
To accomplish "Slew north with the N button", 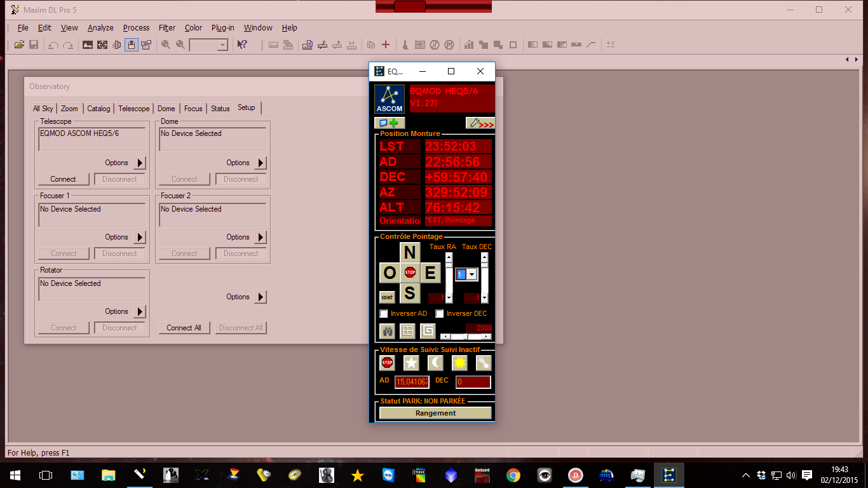I will [410, 252].
